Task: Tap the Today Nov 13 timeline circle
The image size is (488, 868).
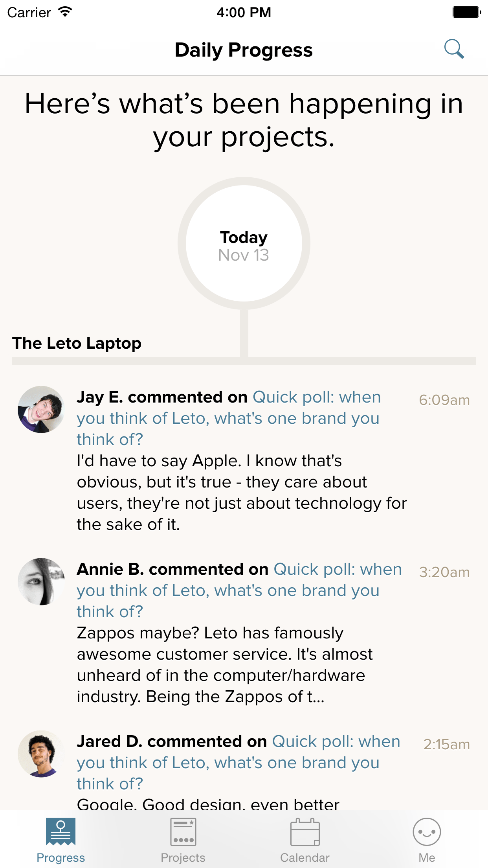Action: coord(244,244)
